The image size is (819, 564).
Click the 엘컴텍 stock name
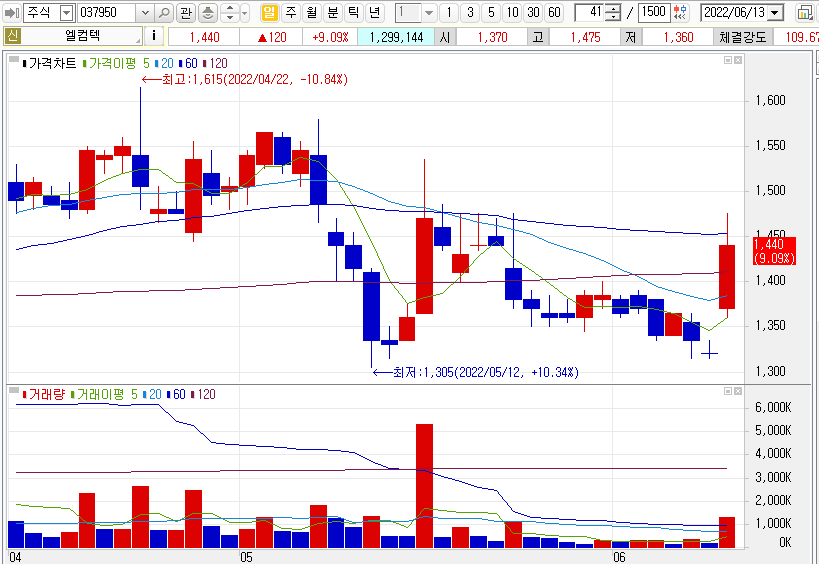[83, 36]
